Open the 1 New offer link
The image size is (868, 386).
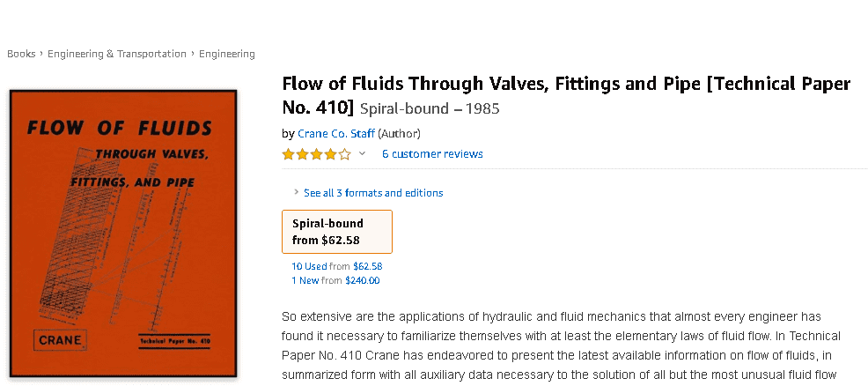coord(305,280)
